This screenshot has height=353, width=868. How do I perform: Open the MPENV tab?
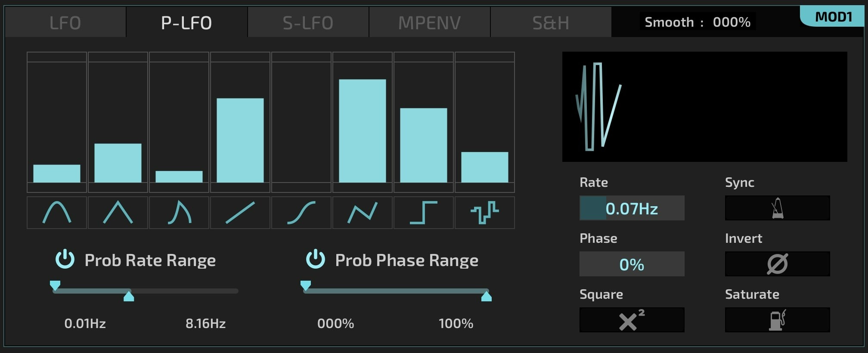tap(429, 22)
